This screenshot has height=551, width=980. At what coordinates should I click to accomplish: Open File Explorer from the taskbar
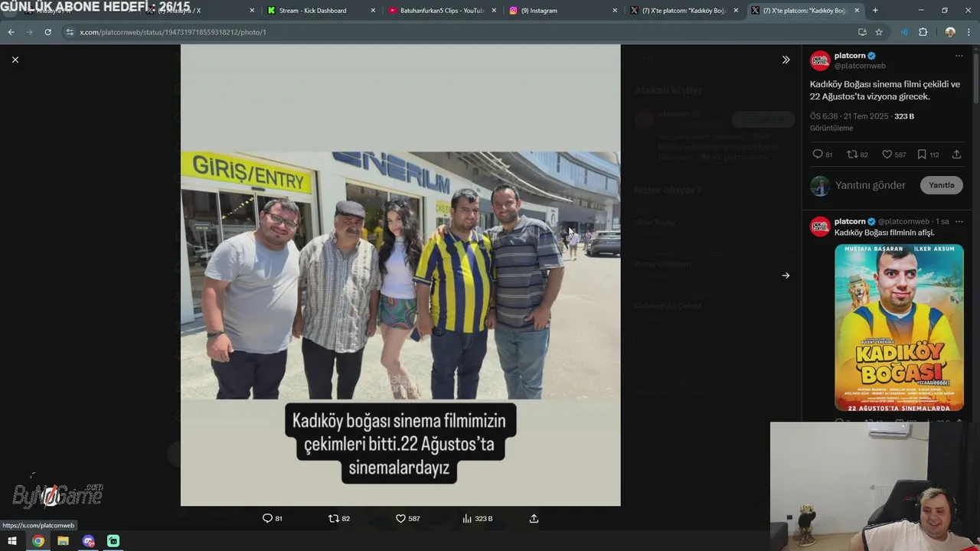coord(63,541)
